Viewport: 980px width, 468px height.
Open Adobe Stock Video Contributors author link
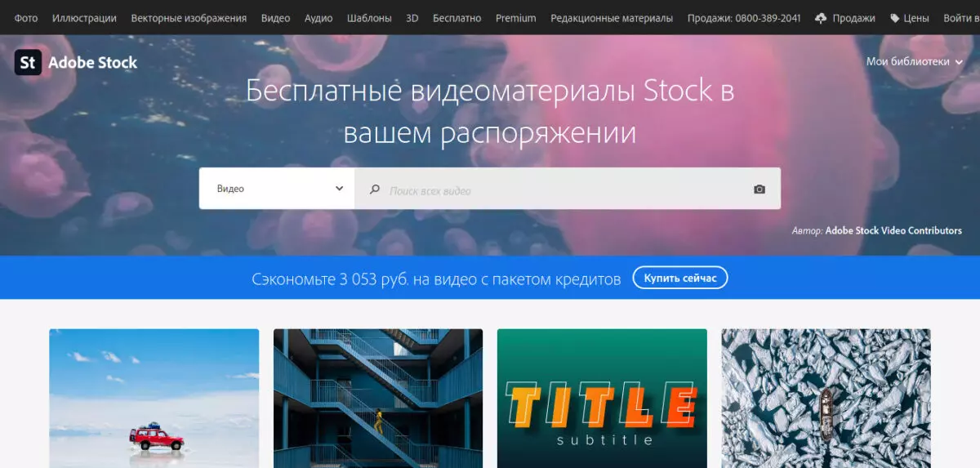tap(893, 231)
